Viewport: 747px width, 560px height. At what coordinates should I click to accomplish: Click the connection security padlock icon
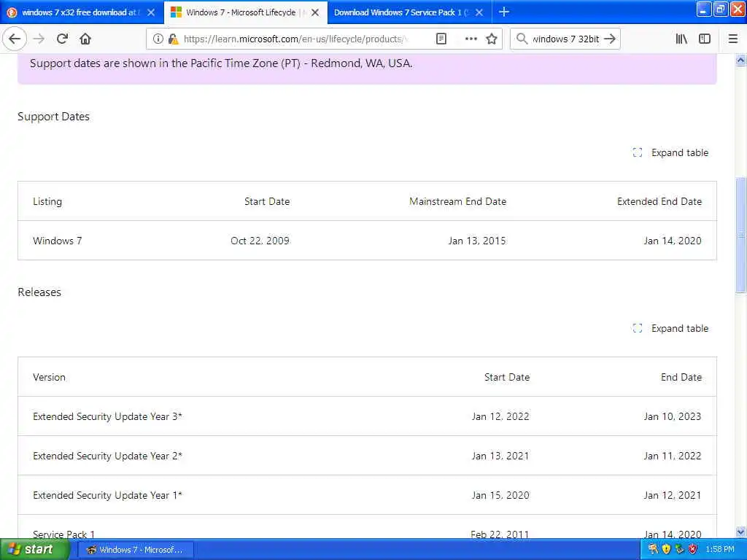pyautogui.click(x=173, y=39)
